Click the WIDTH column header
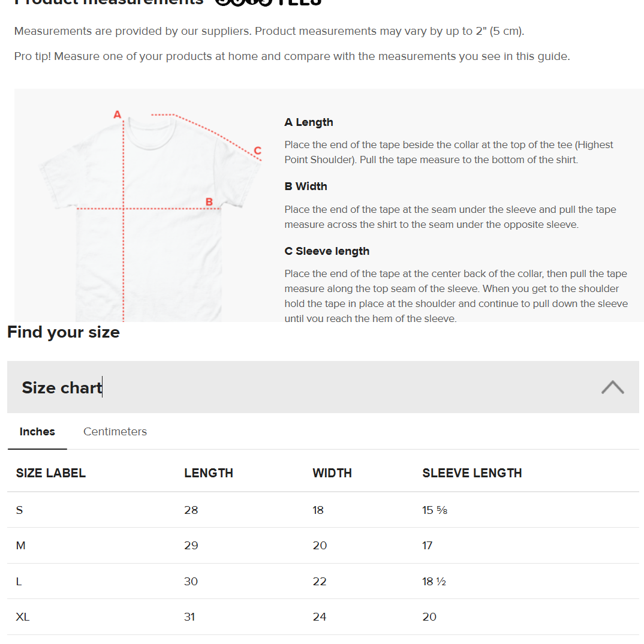The height and width of the screenshot is (644, 644). tap(332, 473)
